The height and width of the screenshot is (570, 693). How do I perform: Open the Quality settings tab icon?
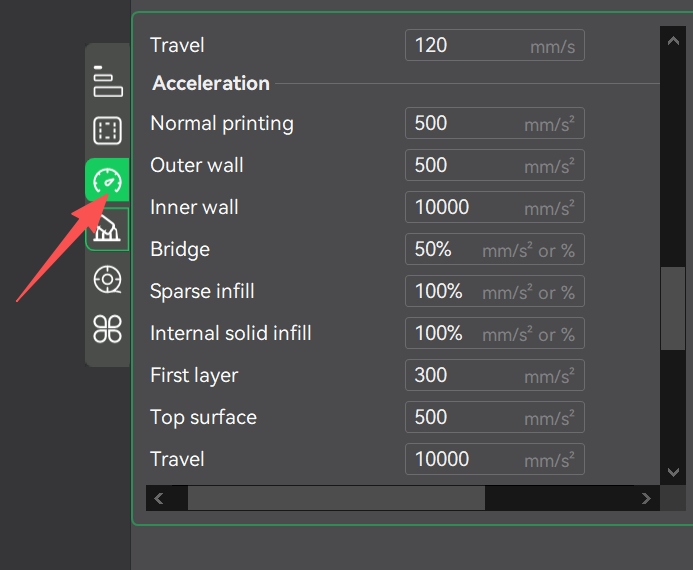pyautogui.click(x=107, y=81)
